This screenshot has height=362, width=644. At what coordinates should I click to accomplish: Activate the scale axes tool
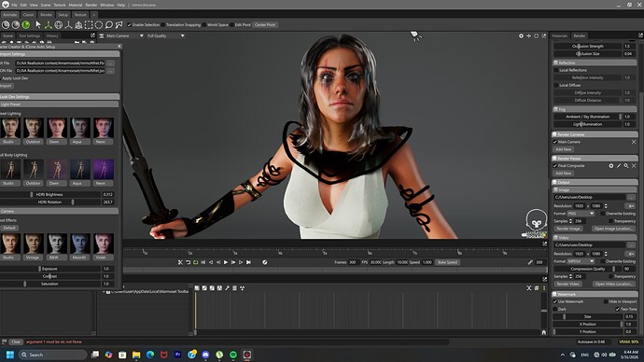68,24
